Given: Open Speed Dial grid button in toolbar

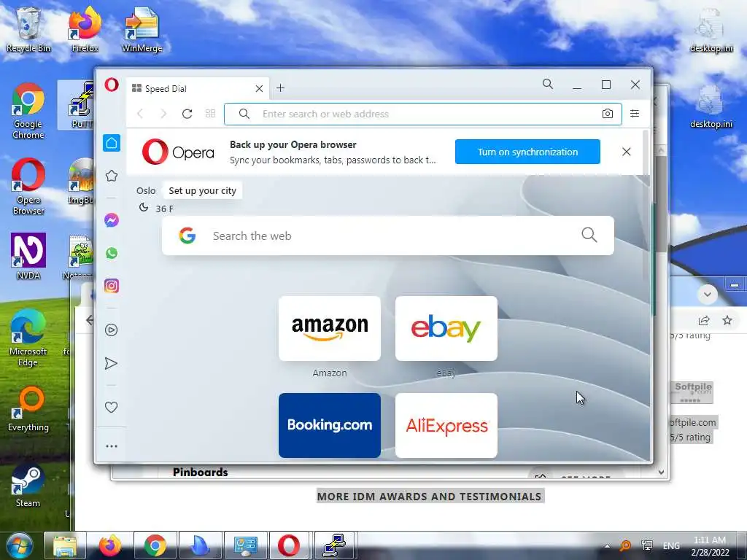Looking at the screenshot, I should pyautogui.click(x=211, y=114).
